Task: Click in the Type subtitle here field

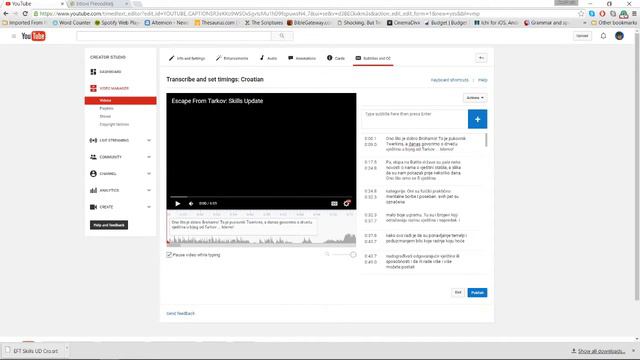Action: coord(415,119)
